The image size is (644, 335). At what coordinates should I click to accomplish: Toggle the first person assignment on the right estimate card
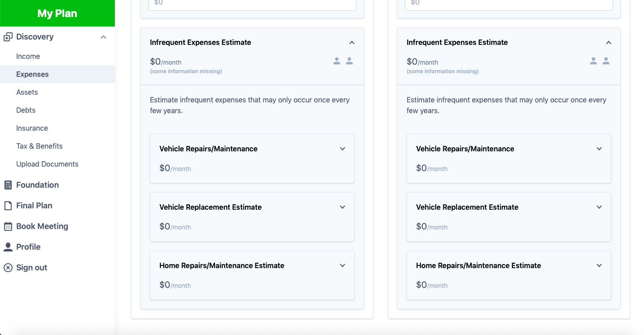click(593, 60)
